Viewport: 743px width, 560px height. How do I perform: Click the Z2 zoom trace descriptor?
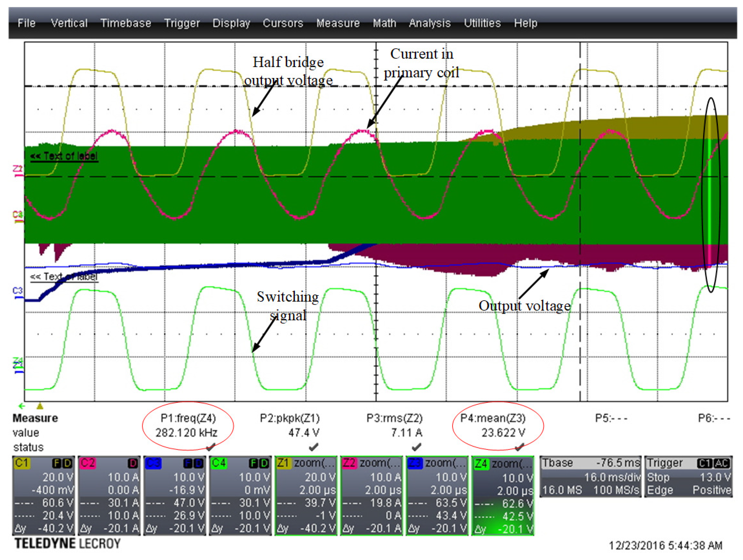pyautogui.click(x=371, y=495)
